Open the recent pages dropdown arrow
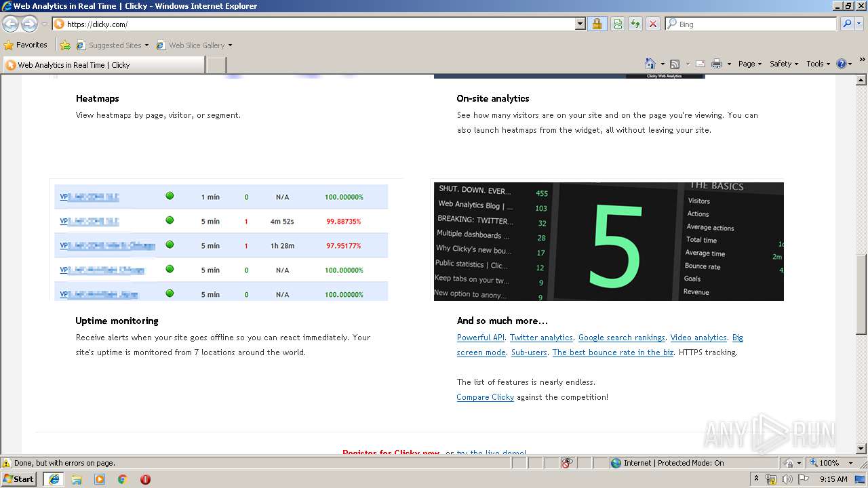 click(44, 24)
